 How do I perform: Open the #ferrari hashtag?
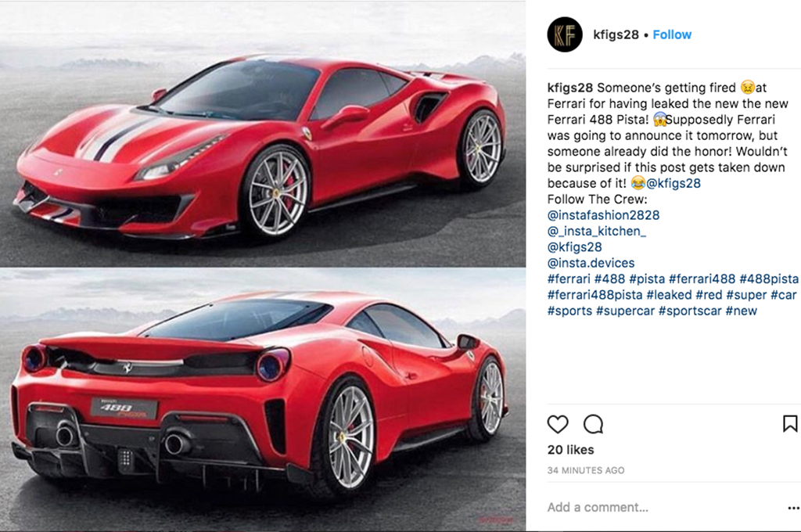pos(569,279)
